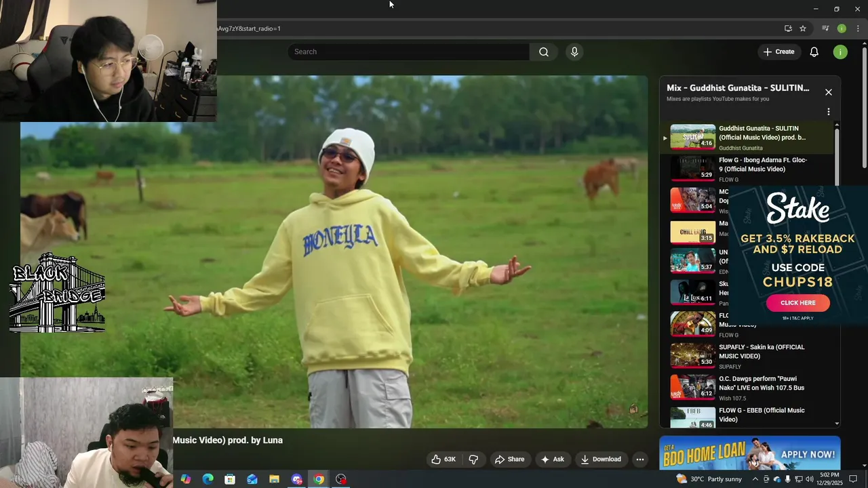Select the La Luna 6:11 thumbnail
Image resolution: width=868 pixels, height=488 pixels.
click(692, 292)
